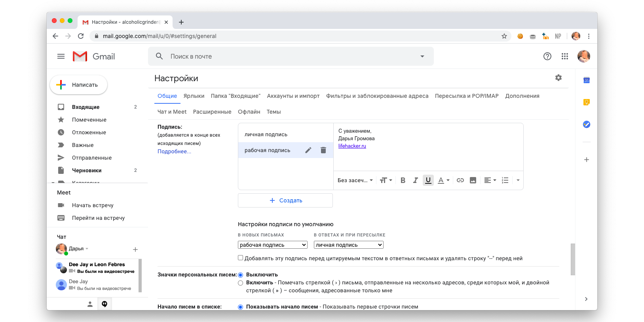Click the pencil icon to edit рабочая подпись
This screenshot has width=644, height=322.
coord(308,150)
